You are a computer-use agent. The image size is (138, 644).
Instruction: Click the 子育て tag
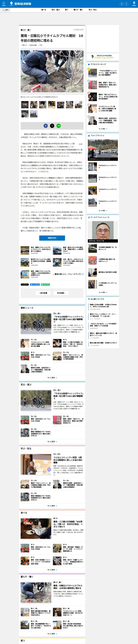click(40, 45)
